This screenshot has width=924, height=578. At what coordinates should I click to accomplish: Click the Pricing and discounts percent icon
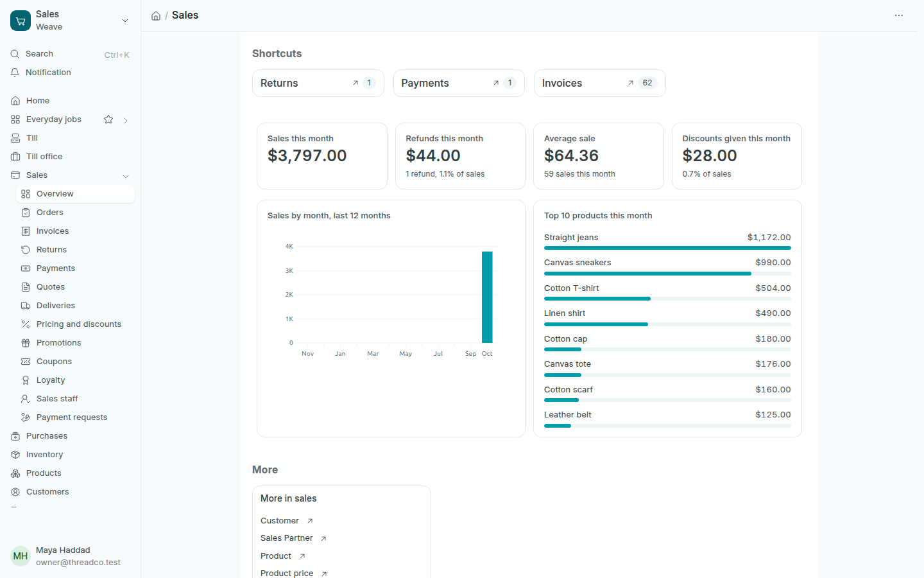click(26, 324)
